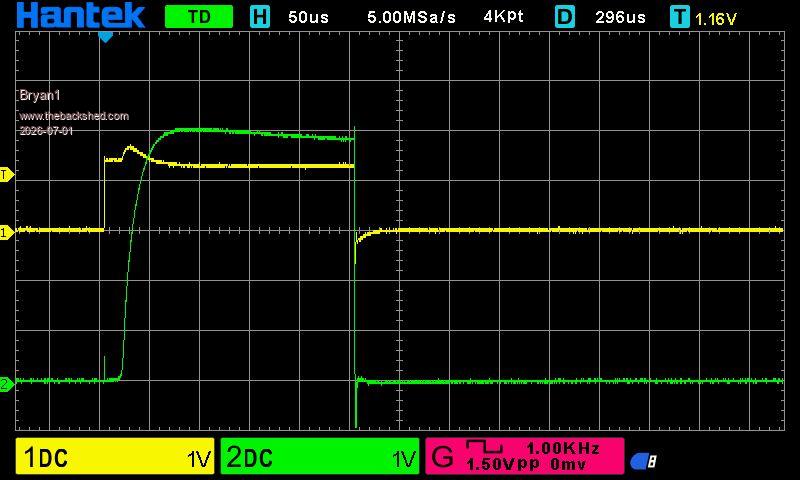Click the 0mv generator offset value
Viewport: 800px width, 480px height.
[x=568, y=465]
